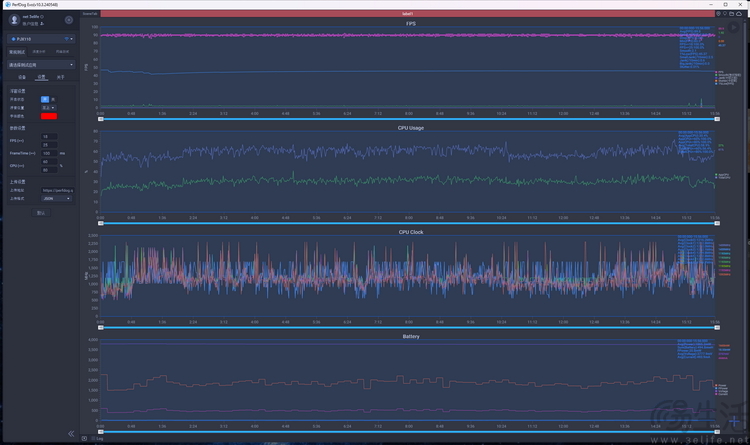Switch to the underlined settings sub-tab
Screen dimensions: 750x445
(x=41, y=77)
